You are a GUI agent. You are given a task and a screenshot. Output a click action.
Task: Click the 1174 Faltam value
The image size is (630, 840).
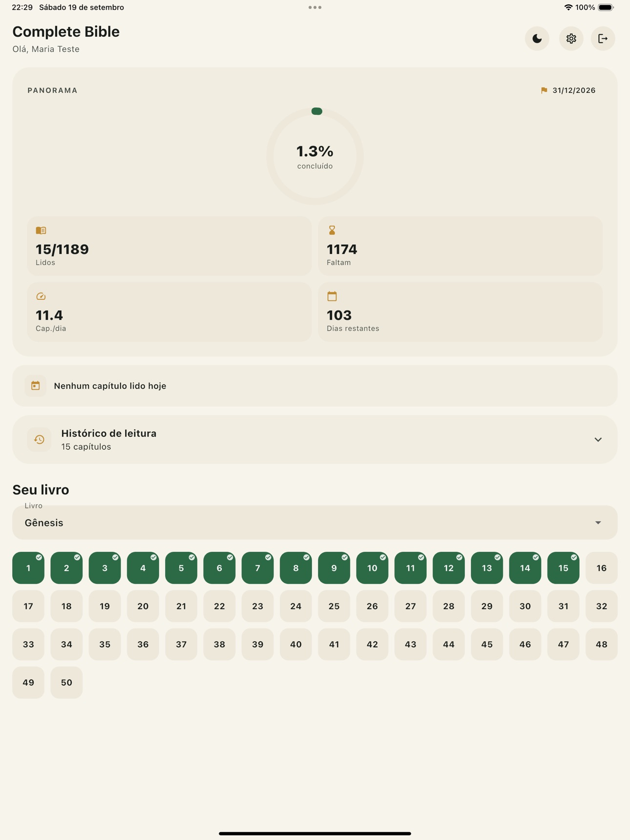coord(342,250)
